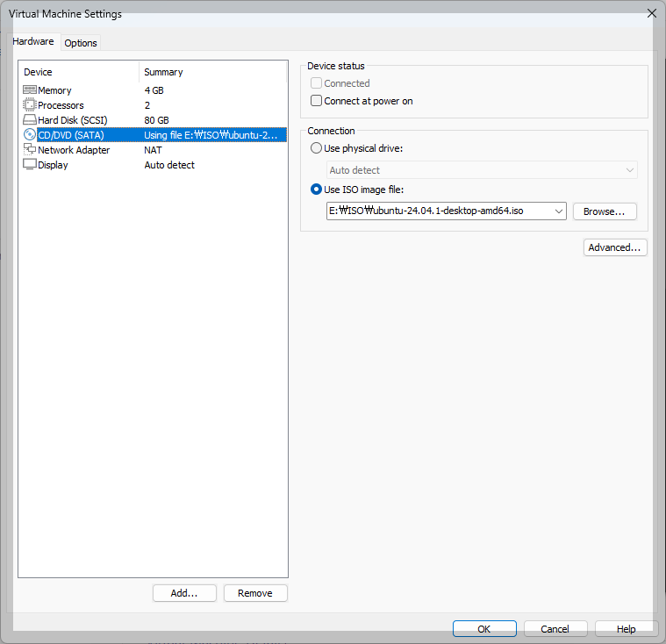Image resolution: width=666 pixels, height=644 pixels.
Task: Click the Auto detect display summary
Action: 169,165
